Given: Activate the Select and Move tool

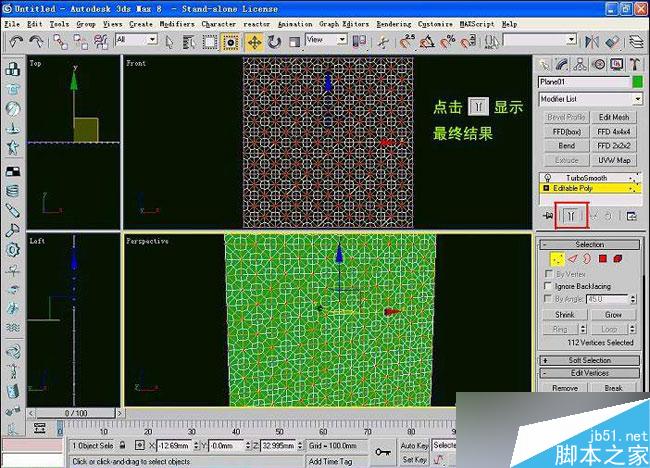Looking at the screenshot, I should point(255,42).
